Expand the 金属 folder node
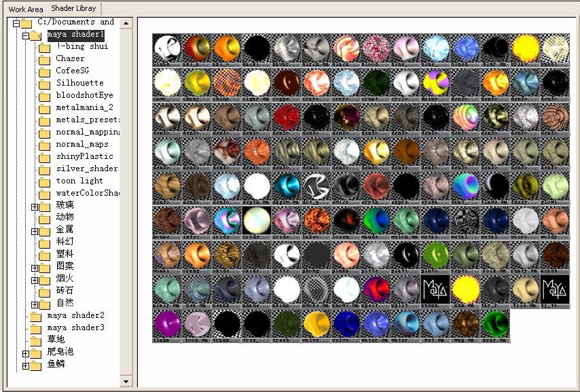Viewport: 580px width, 392px height. point(35,231)
